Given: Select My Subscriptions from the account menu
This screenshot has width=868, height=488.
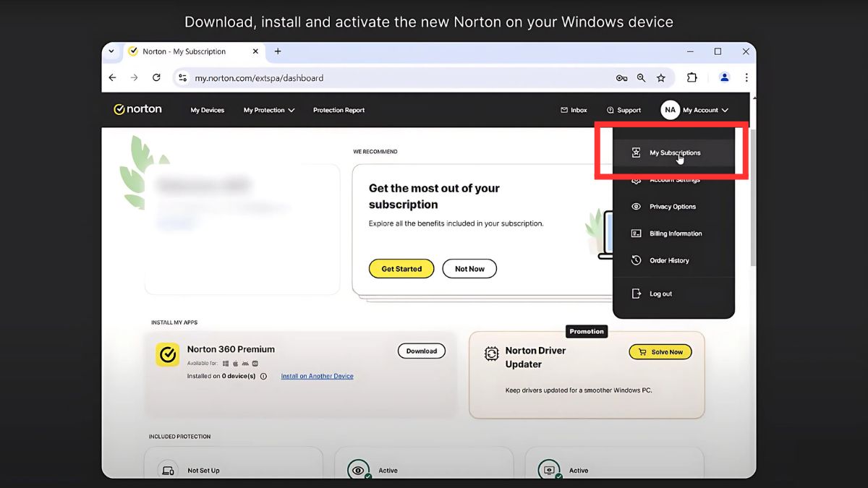Looking at the screenshot, I should 673,153.
